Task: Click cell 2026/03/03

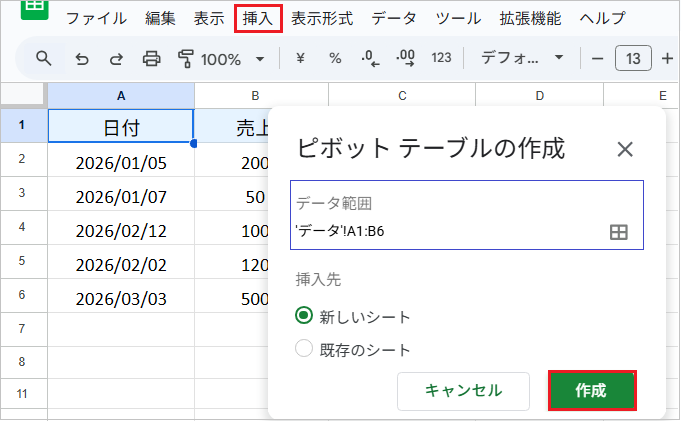Action: coord(121,295)
